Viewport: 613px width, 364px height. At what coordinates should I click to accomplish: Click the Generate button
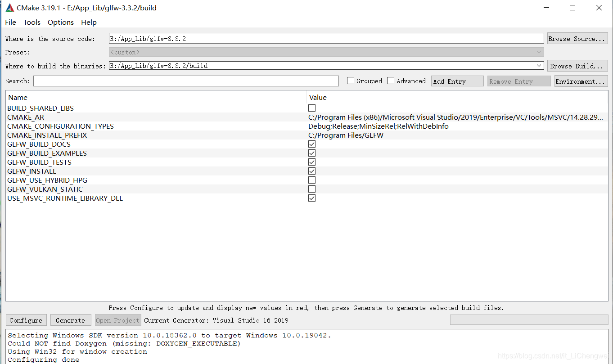[70, 320]
